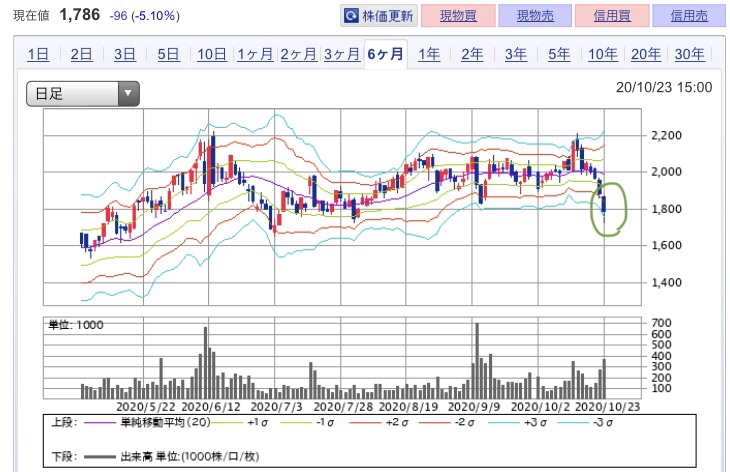Click the -96 (-5.10%) change value
Image resolution: width=730 pixels, height=472 pixels.
(x=144, y=16)
